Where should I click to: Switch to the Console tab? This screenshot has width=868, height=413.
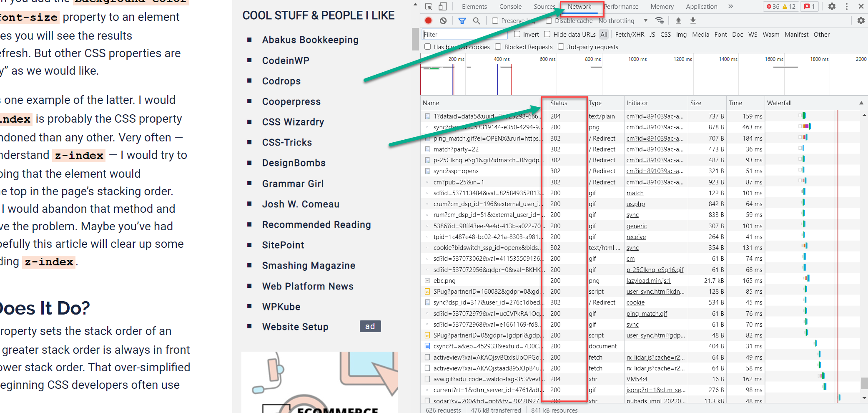[x=510, y=6]
